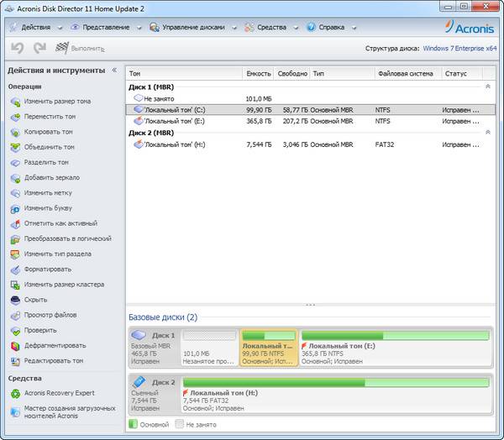Click the 'Разделить том' split icon
Image resolution: width=504 pixels, height=440 pixels.
coord(17,162)
